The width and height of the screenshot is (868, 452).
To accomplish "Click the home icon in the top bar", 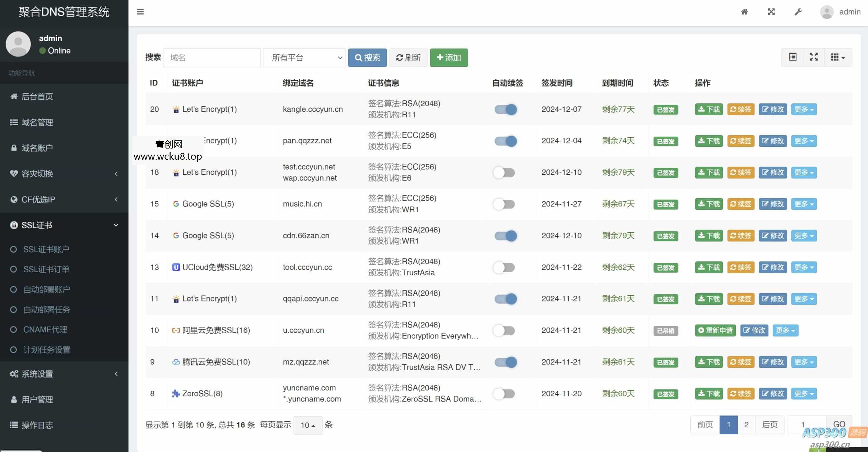I will [745, 12].
